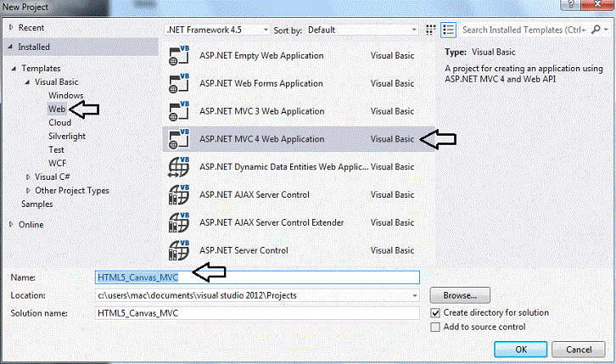
Task: Select ASP.NET Empty Web Application row text
Action: click(261, 56)
